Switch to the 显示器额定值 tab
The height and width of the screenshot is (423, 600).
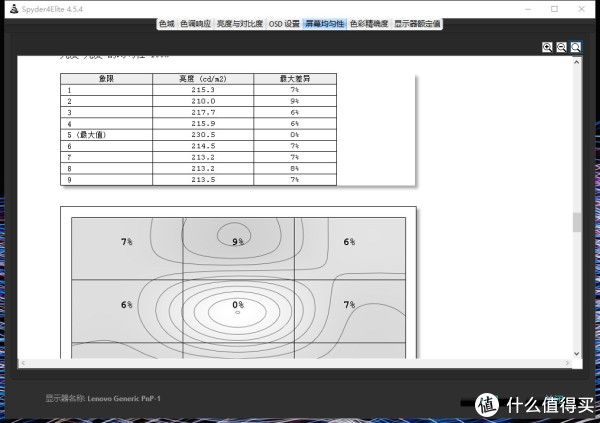pos(418,23)
